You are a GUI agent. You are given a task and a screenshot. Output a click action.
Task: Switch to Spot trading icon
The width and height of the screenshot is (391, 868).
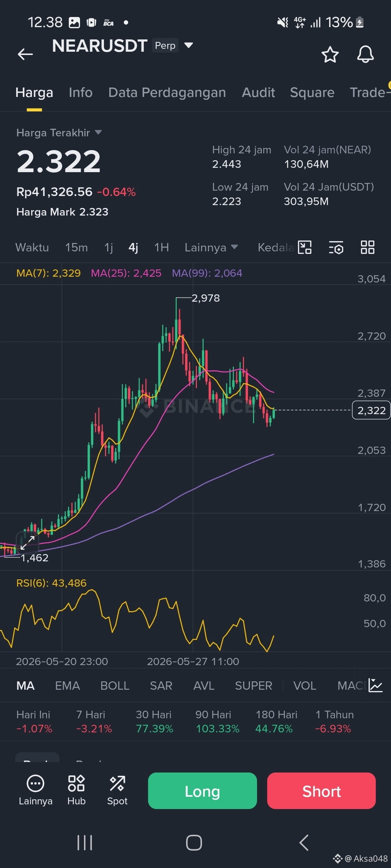[117, 791]
